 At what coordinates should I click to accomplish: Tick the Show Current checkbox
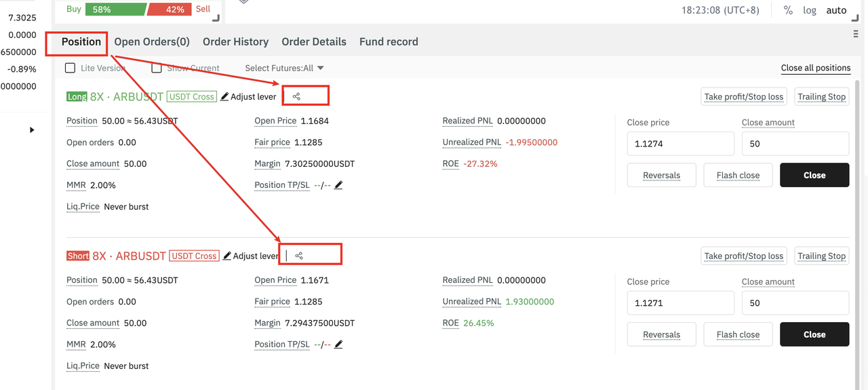pyautogui.click(x=157, y=68)
